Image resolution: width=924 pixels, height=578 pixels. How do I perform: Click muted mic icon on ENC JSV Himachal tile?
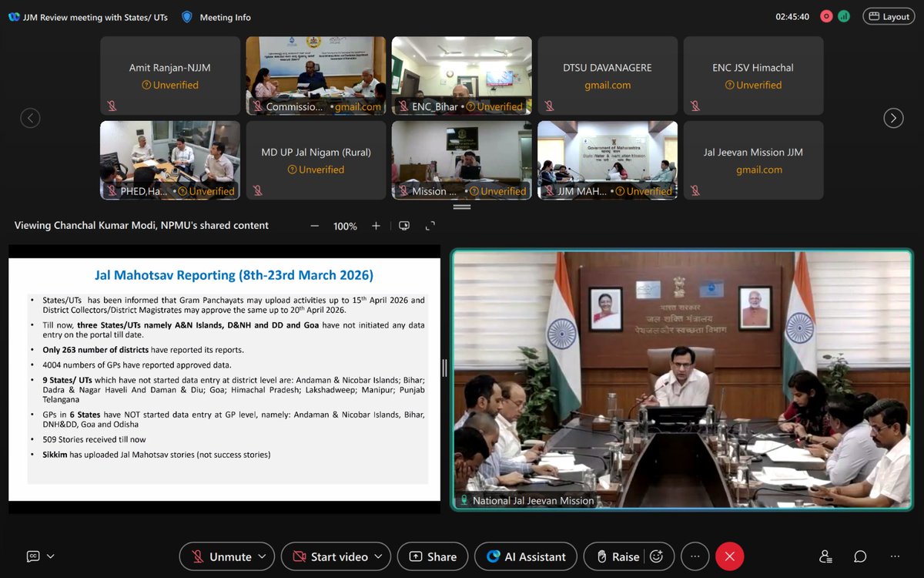pos(695,106)
